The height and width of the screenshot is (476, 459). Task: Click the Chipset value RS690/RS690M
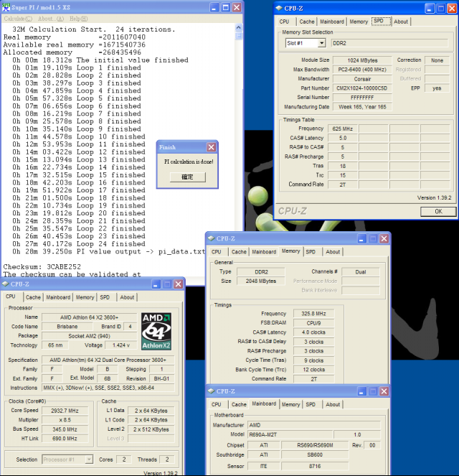pos(315,445)
